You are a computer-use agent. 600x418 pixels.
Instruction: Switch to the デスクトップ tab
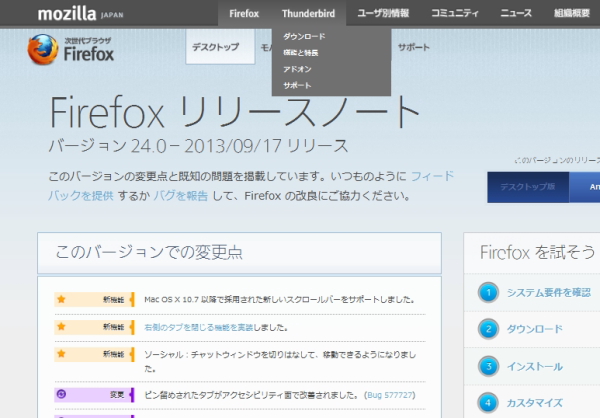click(x=215, y=48)
